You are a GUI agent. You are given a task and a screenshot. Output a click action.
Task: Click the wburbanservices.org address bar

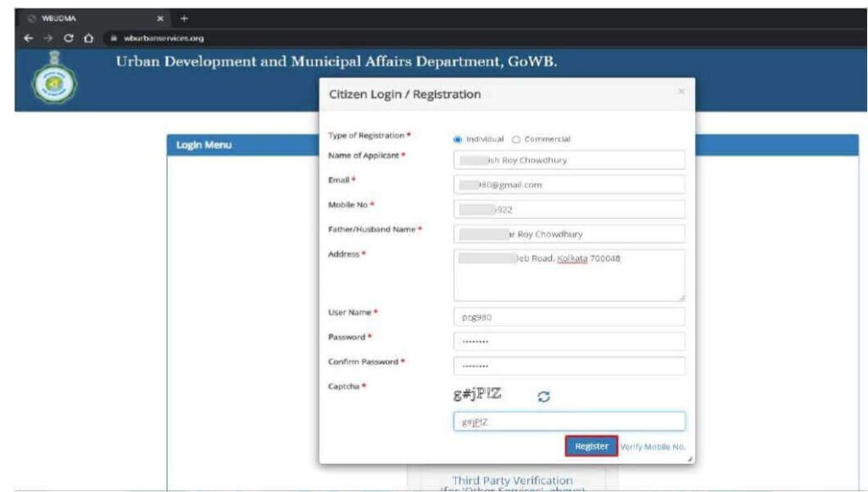click(164, 38)
